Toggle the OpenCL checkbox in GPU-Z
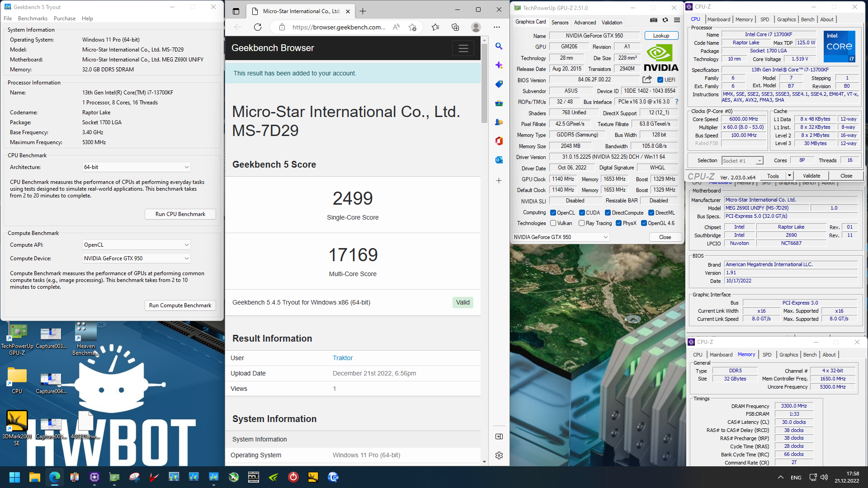The height and width of the screenshot is (488, 868). point(553,213)
